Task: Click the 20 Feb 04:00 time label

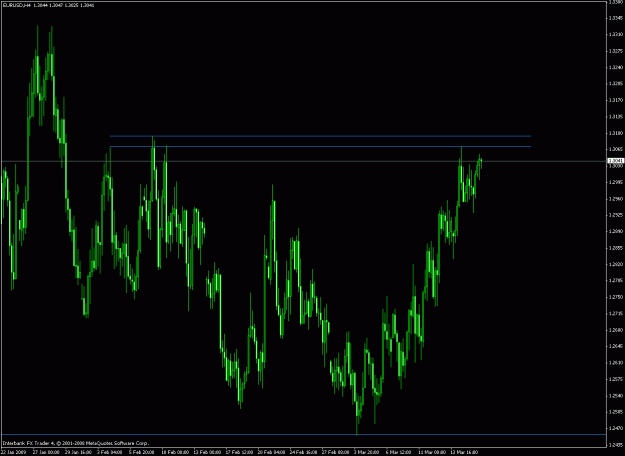Action: (271, 452)
